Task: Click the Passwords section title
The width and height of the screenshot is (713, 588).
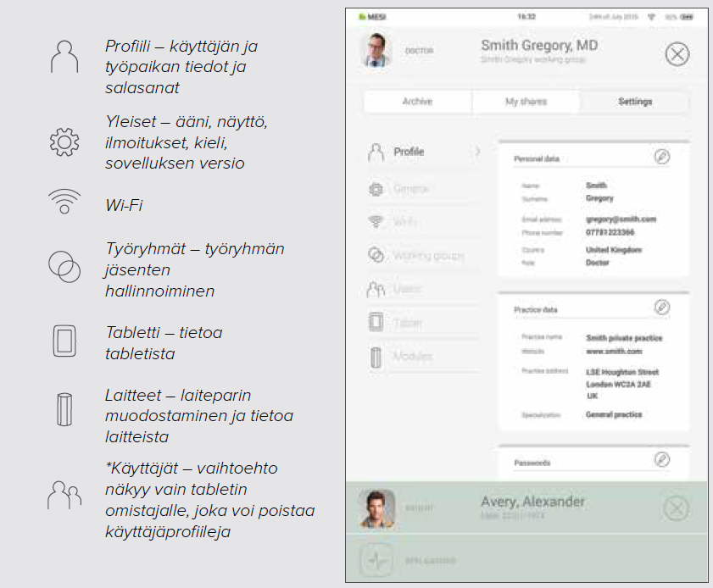Action: [532, 463]
